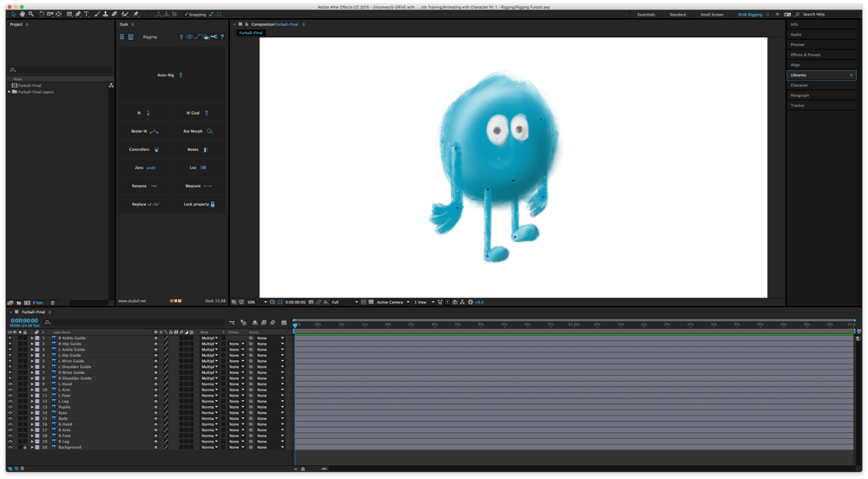Select the Rectangle shape tool
The image size is (868, 479).
coord(69,14)
